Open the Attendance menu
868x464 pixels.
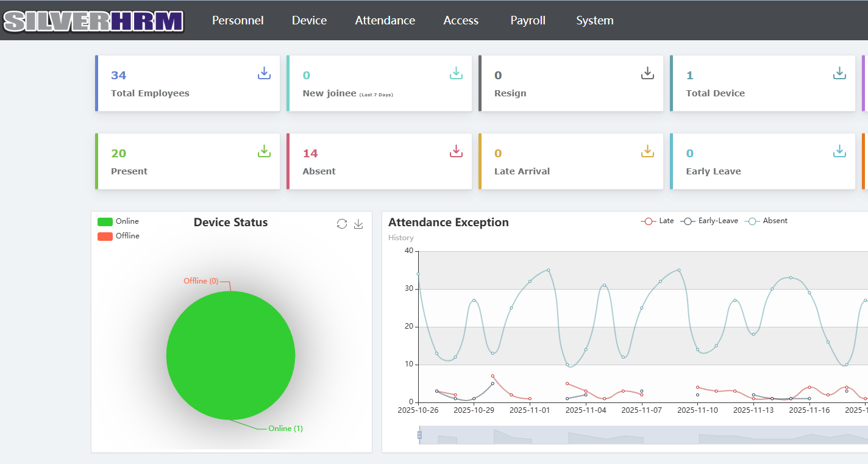(x=385, y=20)
